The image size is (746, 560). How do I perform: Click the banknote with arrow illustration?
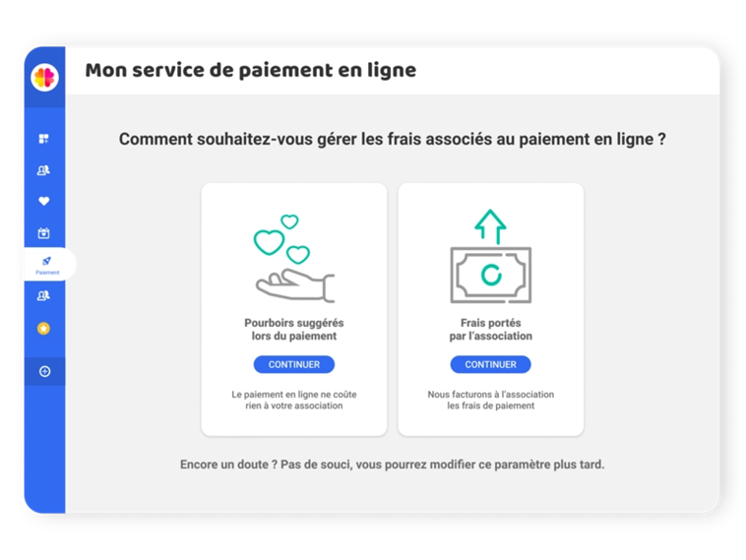(490, 258)
